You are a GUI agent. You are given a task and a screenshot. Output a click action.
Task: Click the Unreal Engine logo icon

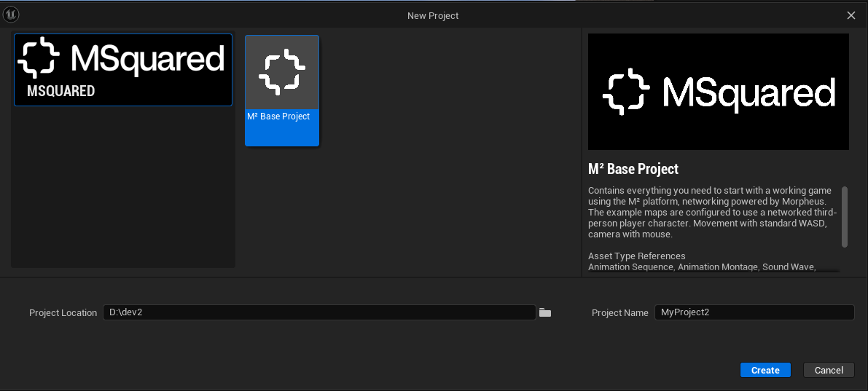click(11, 15)
